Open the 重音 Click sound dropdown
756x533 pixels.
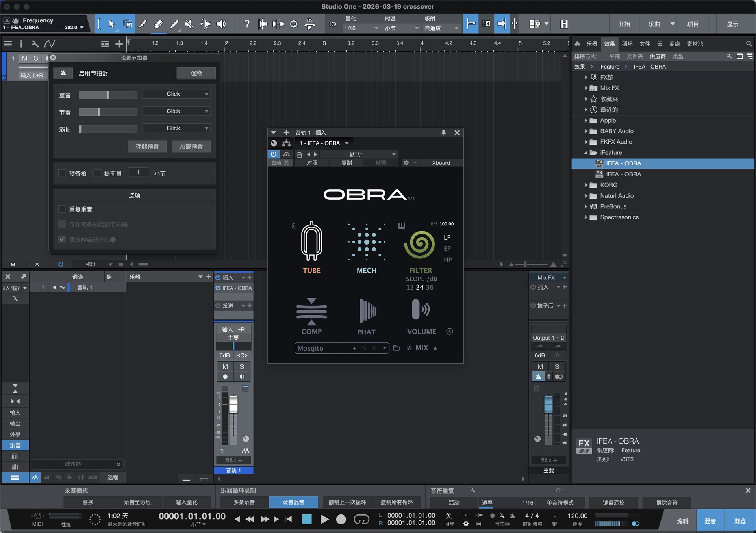tap(176, 94)
